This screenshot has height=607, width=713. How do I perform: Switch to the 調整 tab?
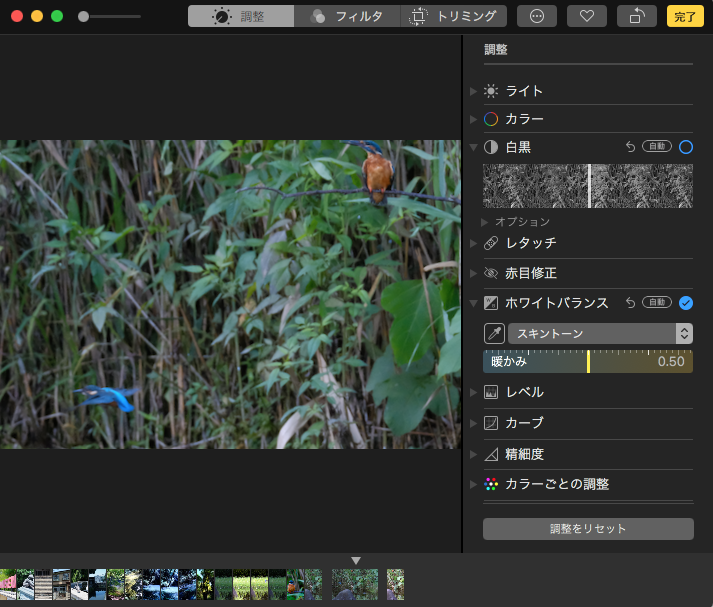(241, 16)
